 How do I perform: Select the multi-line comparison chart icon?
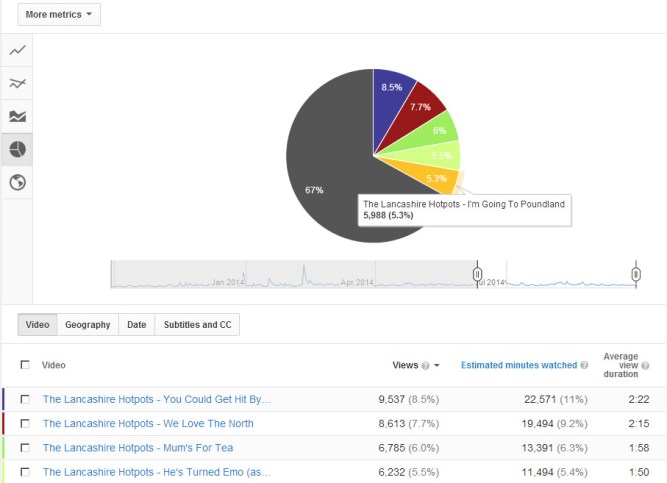(x=17, y=83)
